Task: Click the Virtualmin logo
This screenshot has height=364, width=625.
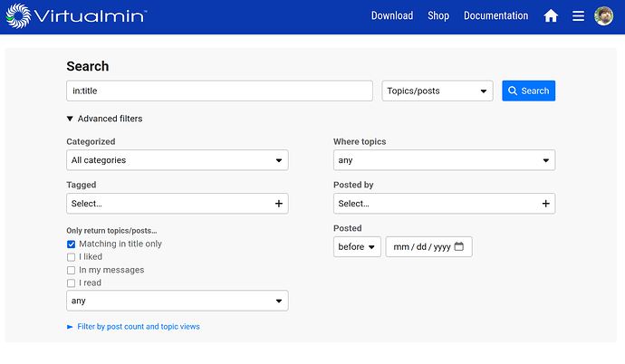Action: pos(77,16)
